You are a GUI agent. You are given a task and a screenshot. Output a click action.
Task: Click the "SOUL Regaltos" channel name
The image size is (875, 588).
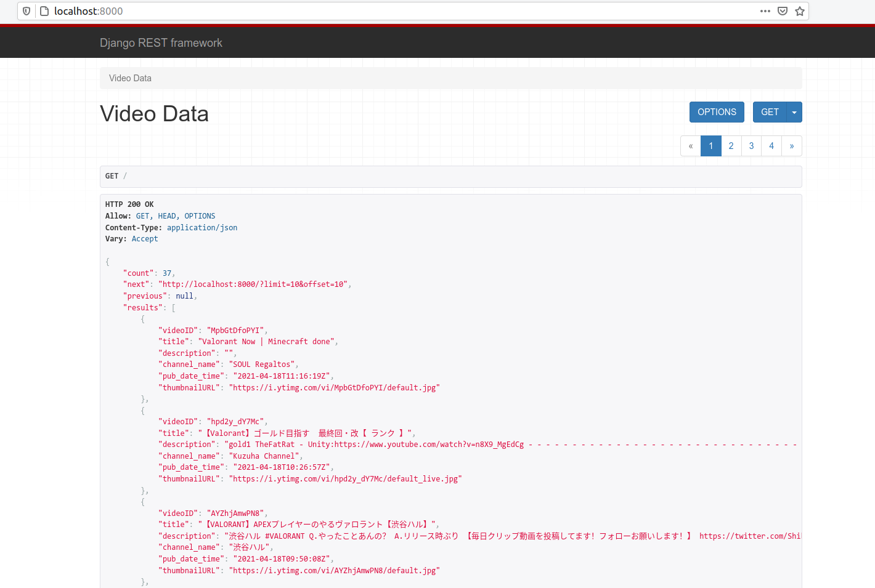point(262,364)
